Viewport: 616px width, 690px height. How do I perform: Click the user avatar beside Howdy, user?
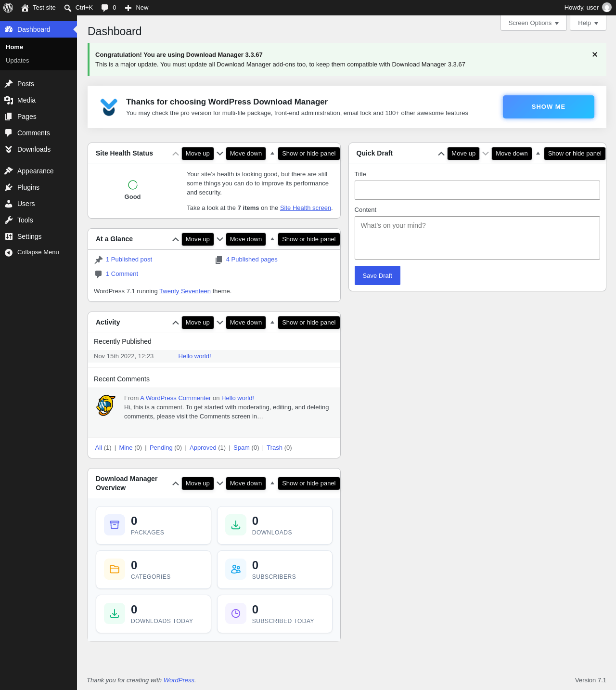(607, 8)
